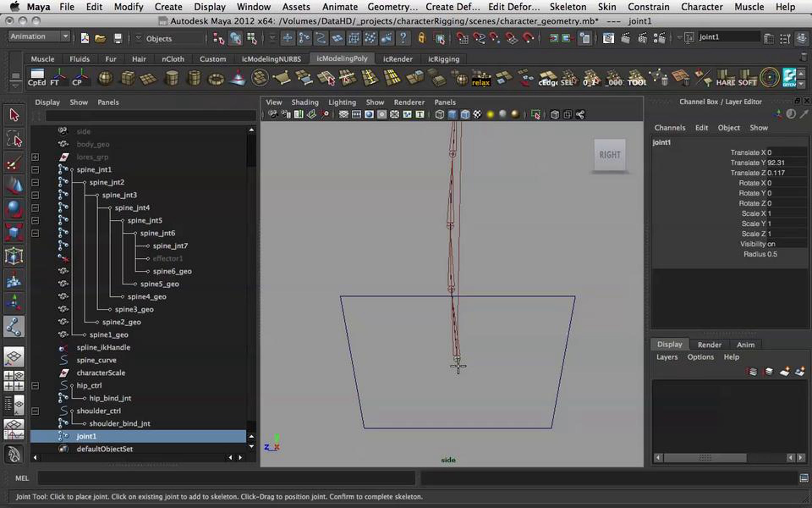
Task: Click the RIGHT view cube face
Action: pos(610,155)
